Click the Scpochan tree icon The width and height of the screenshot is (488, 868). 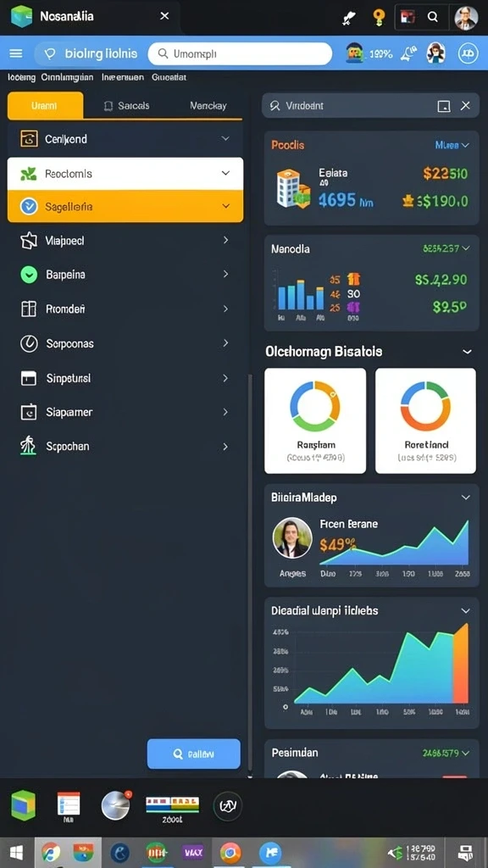click(x=28, y=446)
